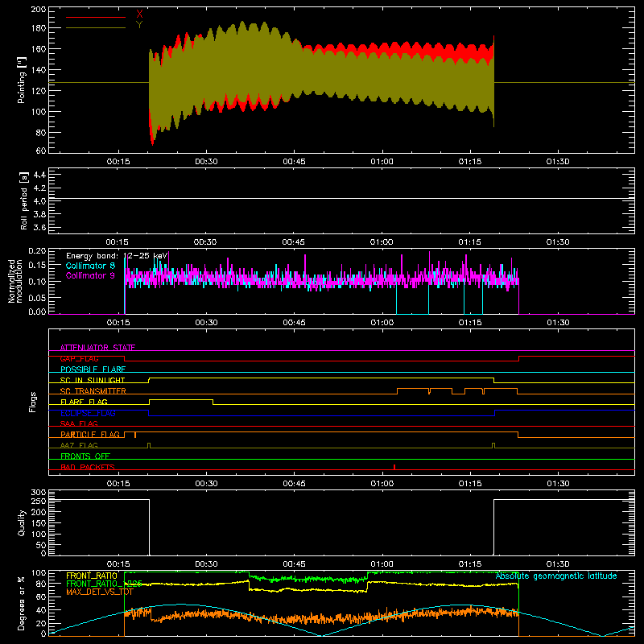Click the 4.4 tick on Roll period axis

tap(39, 175)
